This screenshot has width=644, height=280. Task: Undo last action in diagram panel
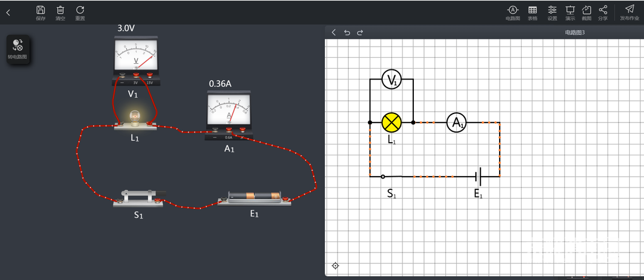click(x=347, y=32)
